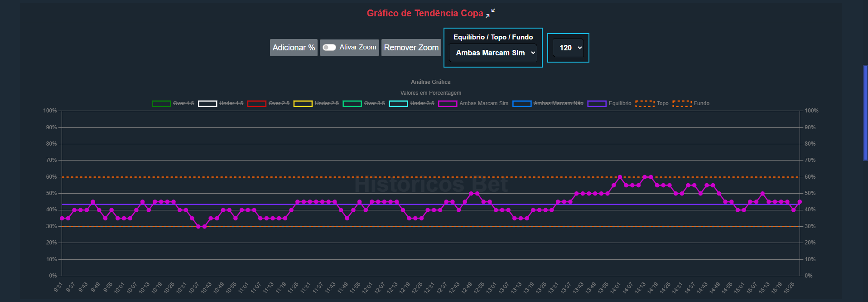This screenshot has height=302, width=868.
Task: Click the Análise Gráfica chart title
Action: tap(430, 82)
